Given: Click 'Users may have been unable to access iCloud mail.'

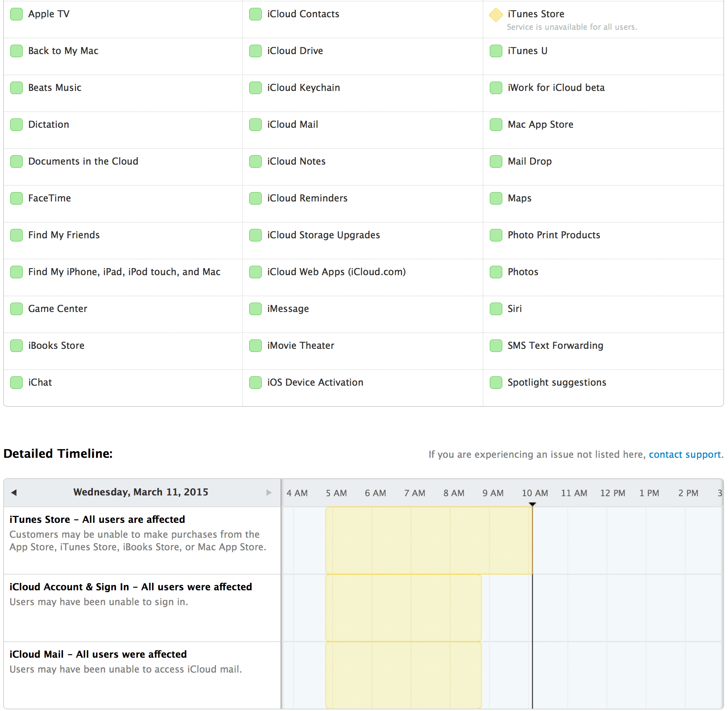Looking at the screenshot, I should pos(126,669).
